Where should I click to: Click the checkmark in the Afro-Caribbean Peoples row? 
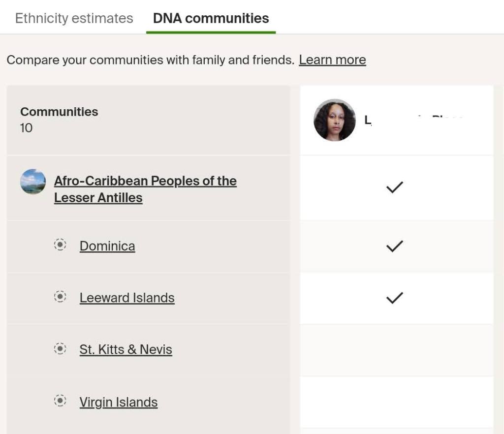pos(394,187)
